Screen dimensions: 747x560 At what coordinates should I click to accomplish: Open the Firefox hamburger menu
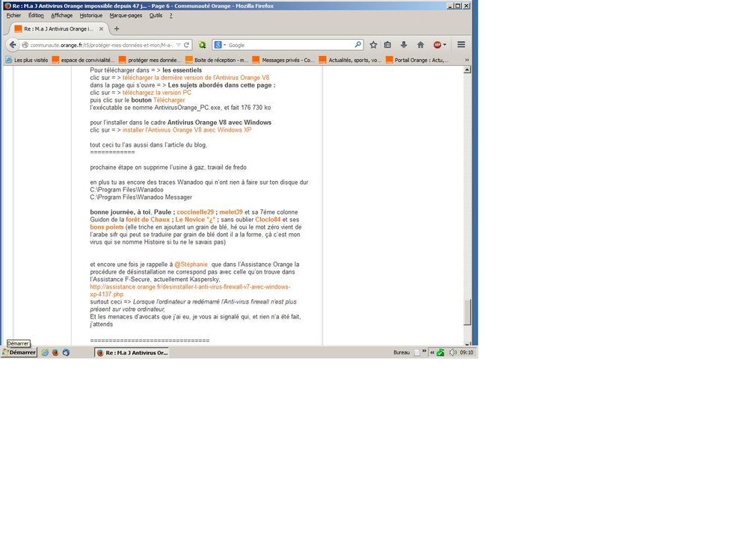pos(461,44)
